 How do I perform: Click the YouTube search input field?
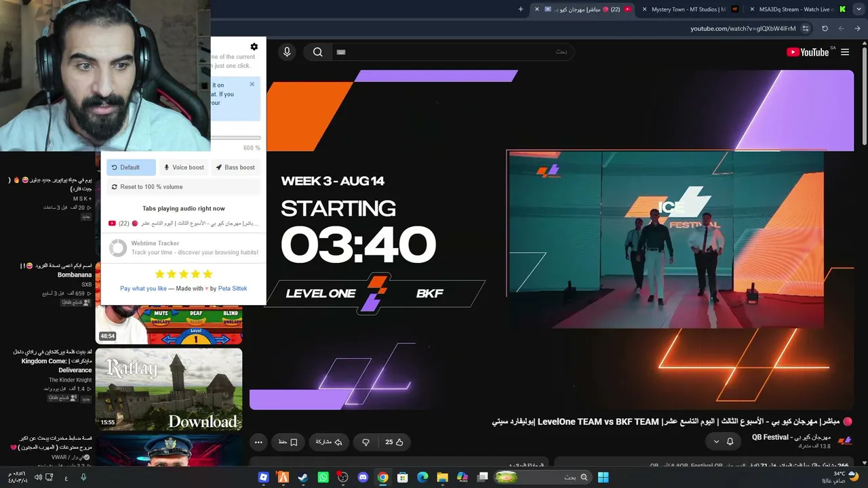452,52
